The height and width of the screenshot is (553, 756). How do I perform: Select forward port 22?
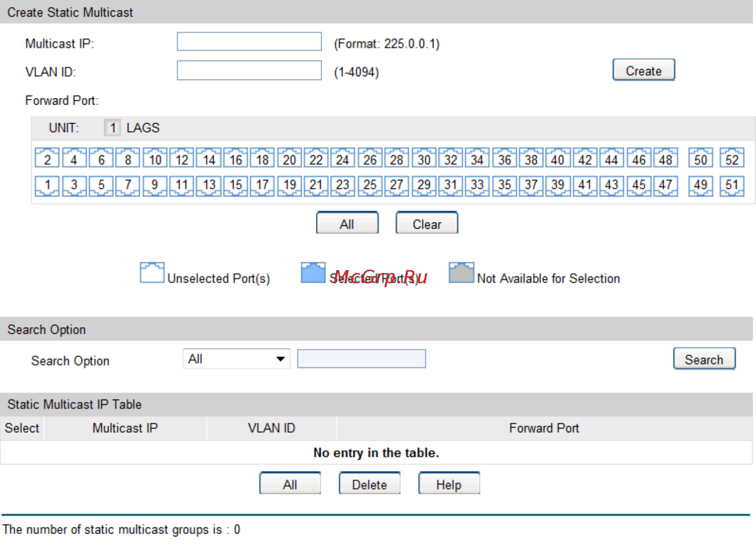tap(316, 158)
